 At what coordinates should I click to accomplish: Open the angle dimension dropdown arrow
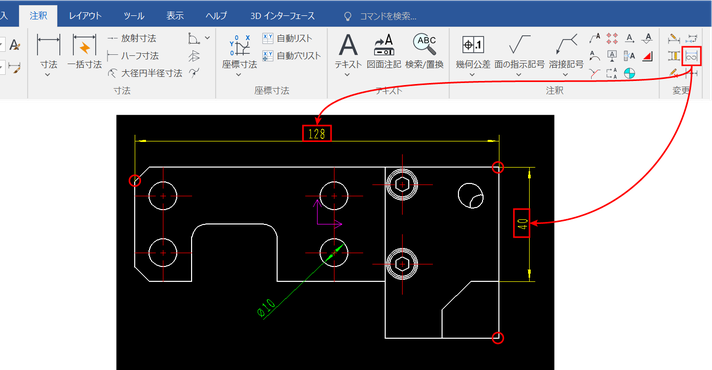(208, 38)
